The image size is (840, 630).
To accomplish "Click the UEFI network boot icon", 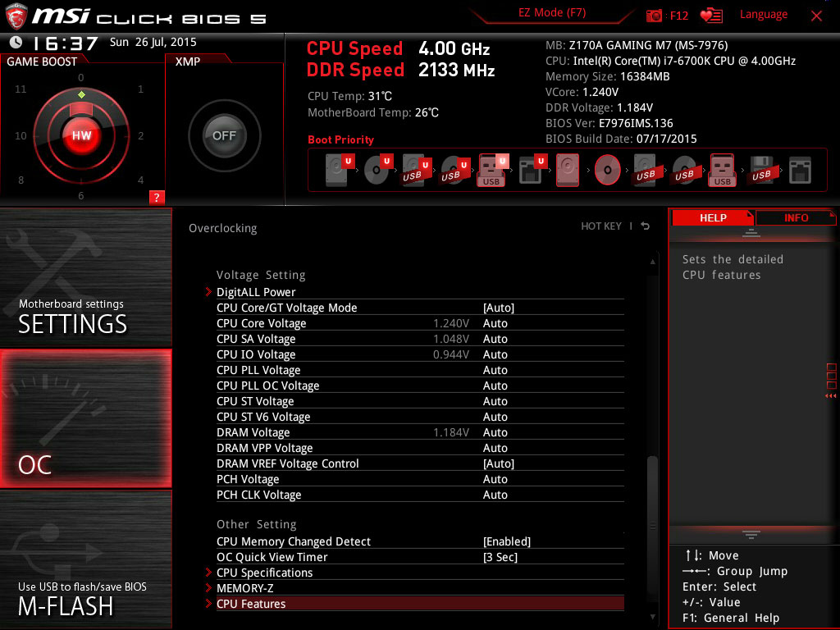I will tap(532, 171).
